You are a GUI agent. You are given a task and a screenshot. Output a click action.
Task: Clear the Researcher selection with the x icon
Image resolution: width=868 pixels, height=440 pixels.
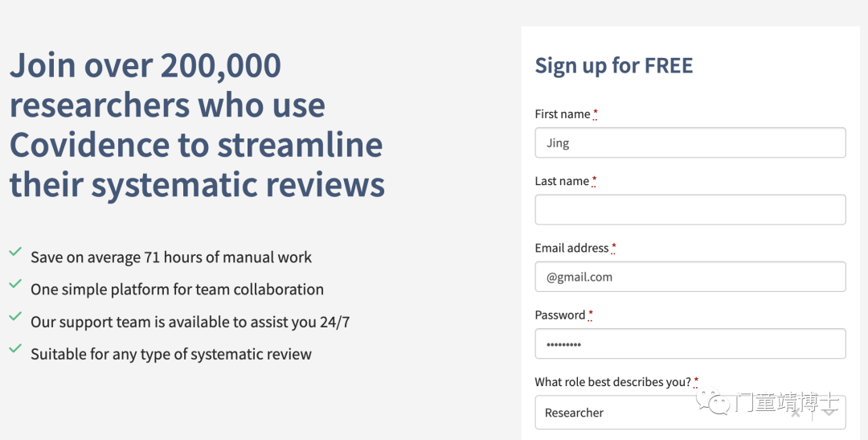(x=796, y=413)
